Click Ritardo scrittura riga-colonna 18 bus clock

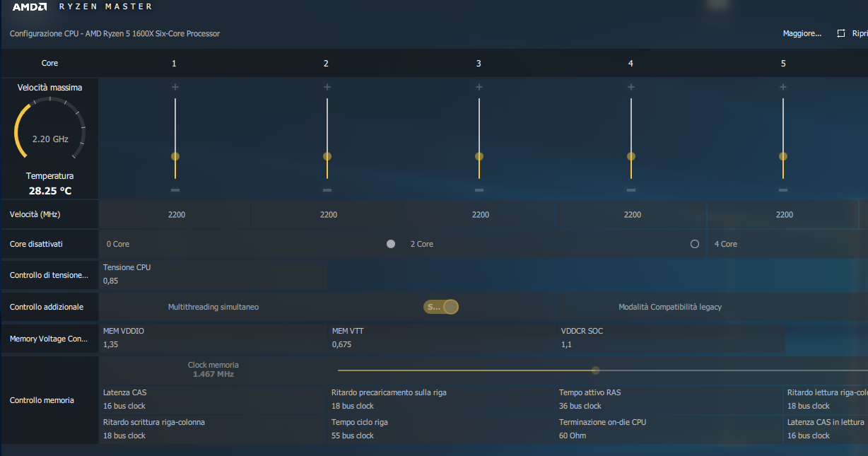pyautogui.click(x=124, y=435)
